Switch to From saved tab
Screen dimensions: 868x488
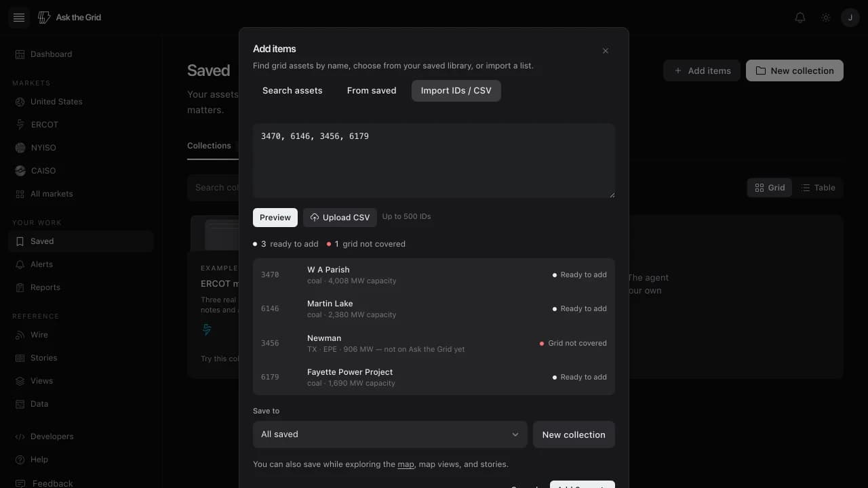(x=372, y=91)
